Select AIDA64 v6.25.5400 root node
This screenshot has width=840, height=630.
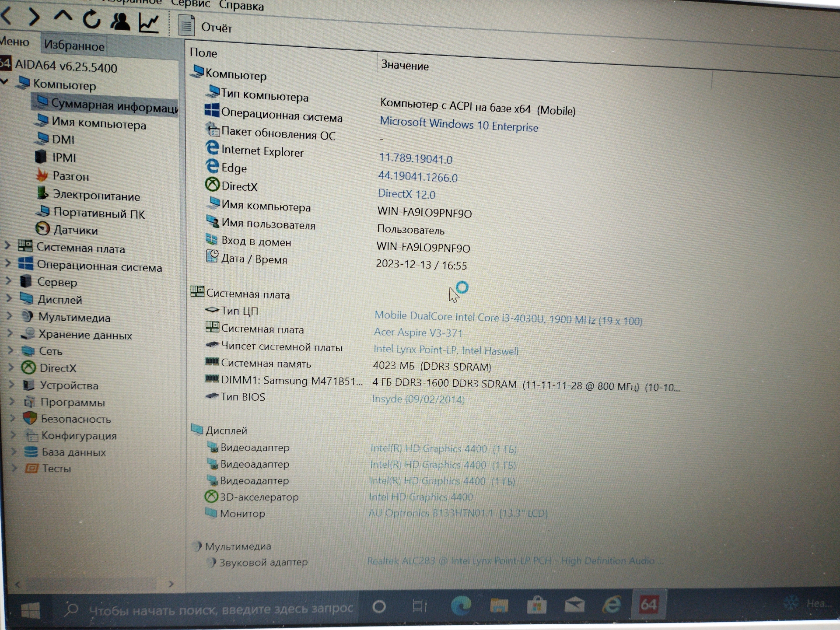coord(66,66)
